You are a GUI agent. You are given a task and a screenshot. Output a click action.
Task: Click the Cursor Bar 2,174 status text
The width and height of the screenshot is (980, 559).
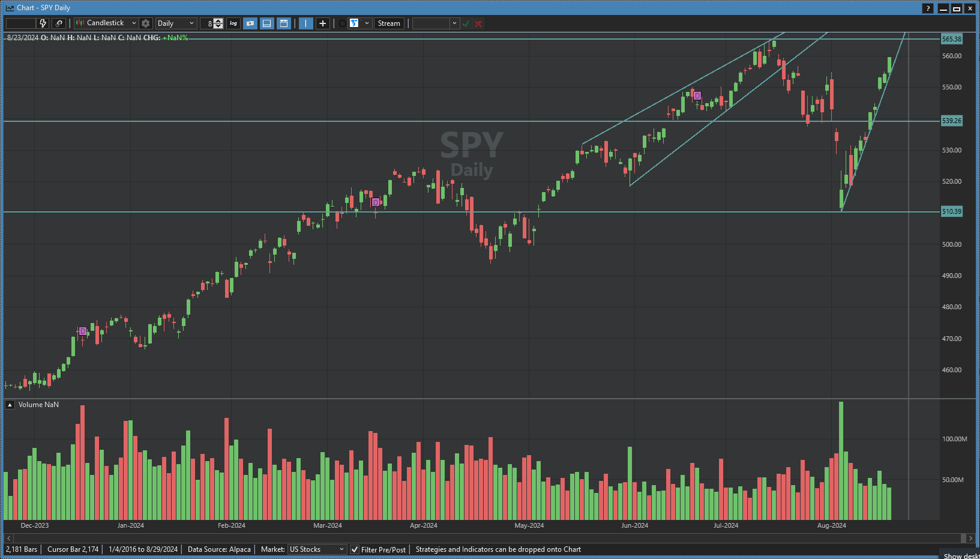tap(73, 549)
